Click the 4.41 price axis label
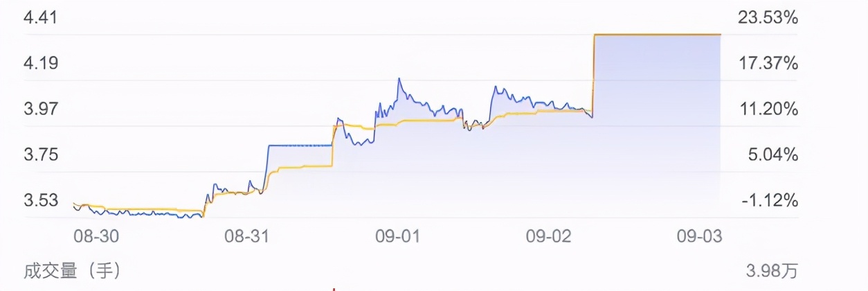The height and width of the screenshot is (291, 868). click(41, 18)
